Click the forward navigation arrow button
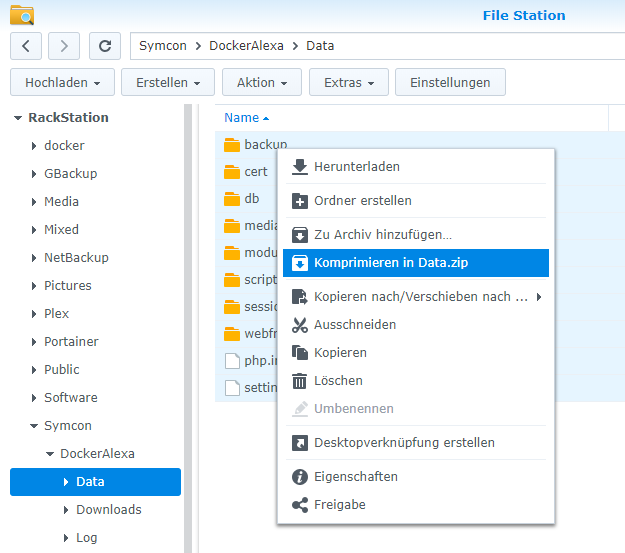 (64, 46)
